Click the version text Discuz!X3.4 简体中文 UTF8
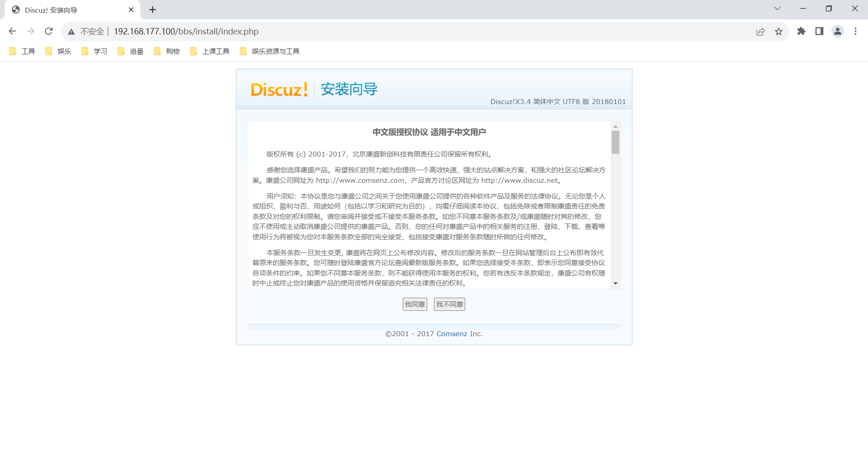868x466 pixels. coord(558,102)
